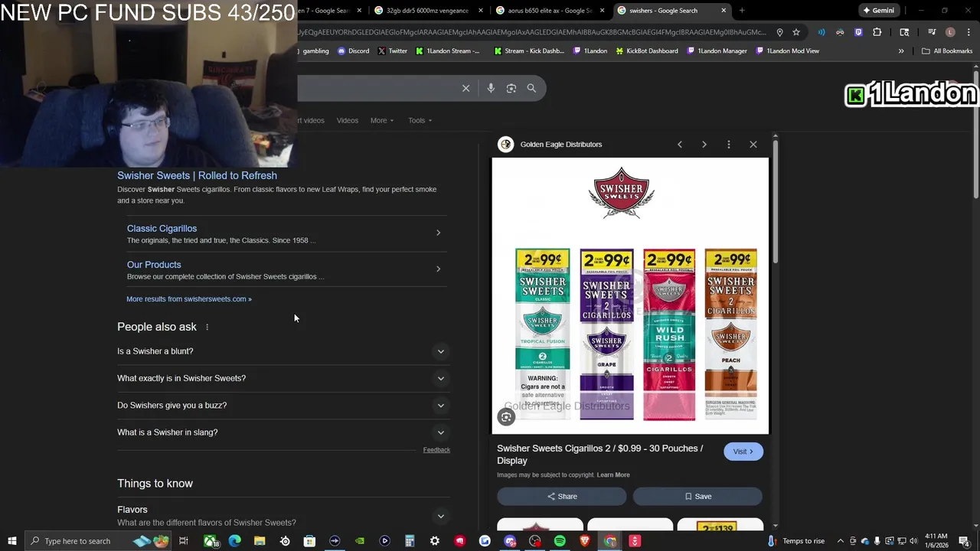Switch to '32gb ddr5 6000mz vengeance' tab
The image size is (980, 551).
coord(426,11)
